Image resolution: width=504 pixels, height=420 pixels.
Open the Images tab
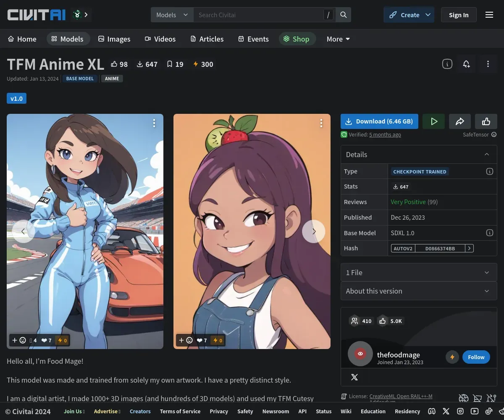[114, 39]
